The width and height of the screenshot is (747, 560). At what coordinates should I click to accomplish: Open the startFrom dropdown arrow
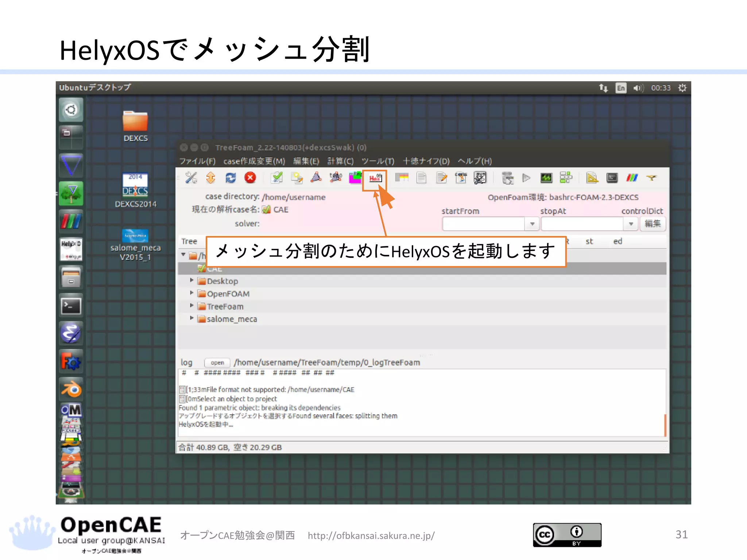[x=532, y=224]
